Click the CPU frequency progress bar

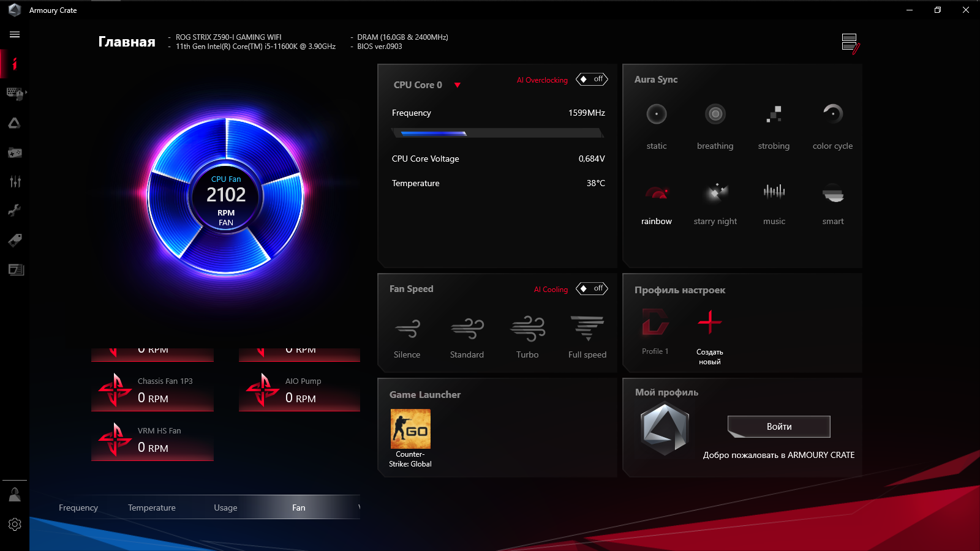click(497, 133)
